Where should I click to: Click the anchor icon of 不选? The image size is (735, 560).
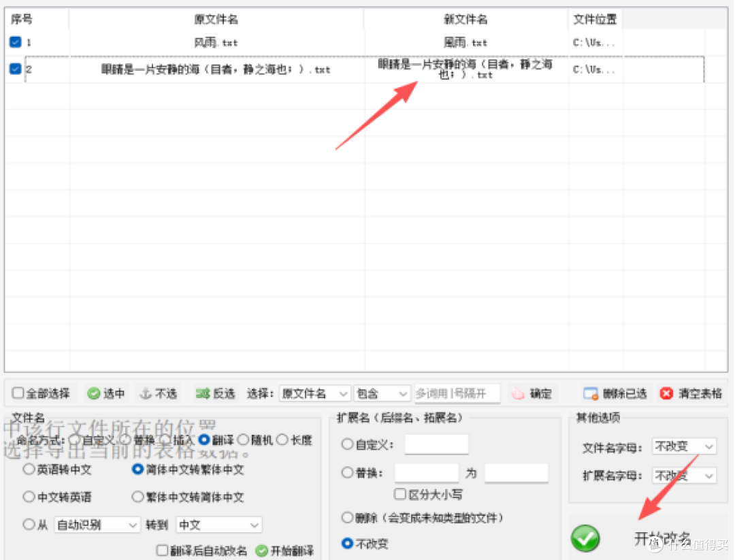[146, 394]
